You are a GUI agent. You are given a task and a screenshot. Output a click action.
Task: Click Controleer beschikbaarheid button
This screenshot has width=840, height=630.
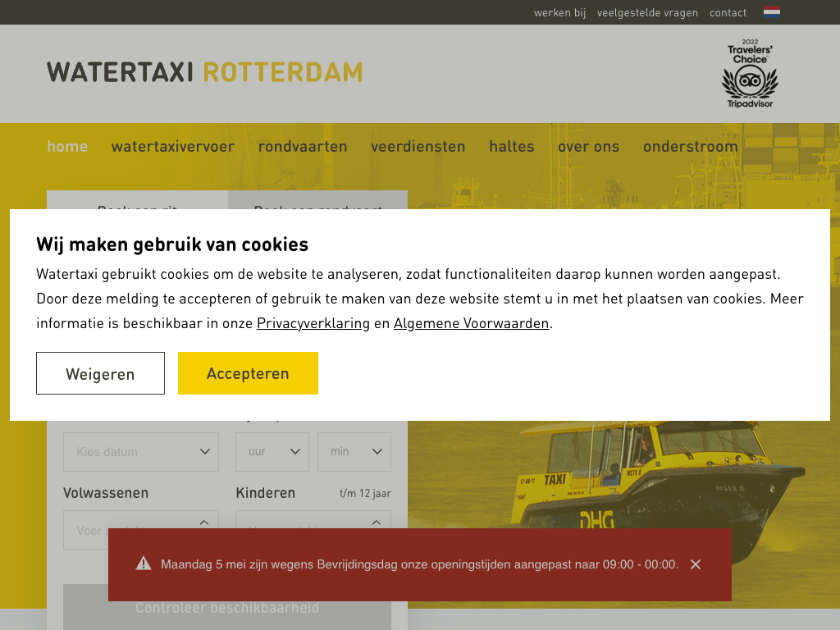pos(227,607)
